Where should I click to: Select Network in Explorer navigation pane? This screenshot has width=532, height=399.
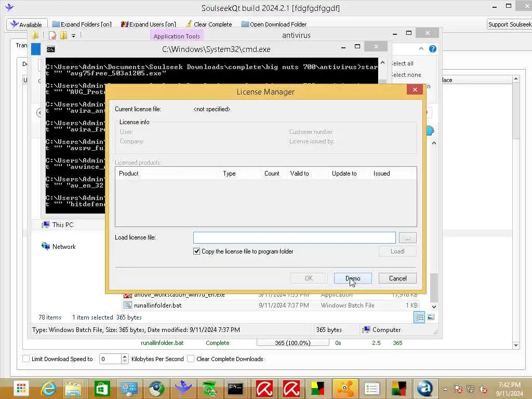click(x=59, y=246)
